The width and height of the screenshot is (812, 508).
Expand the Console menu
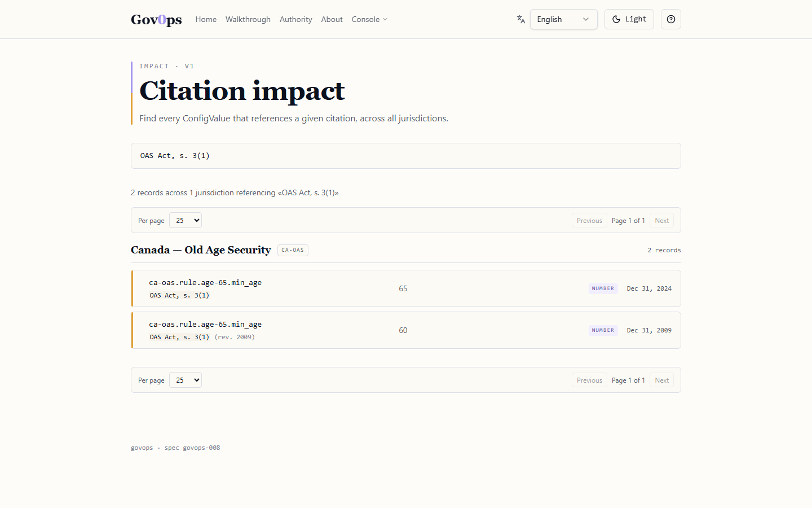[369, 19]
